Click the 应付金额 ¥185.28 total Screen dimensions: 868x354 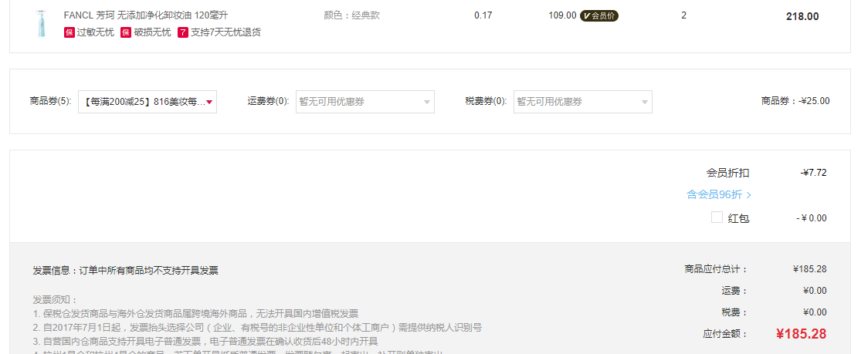click(801, 333)
